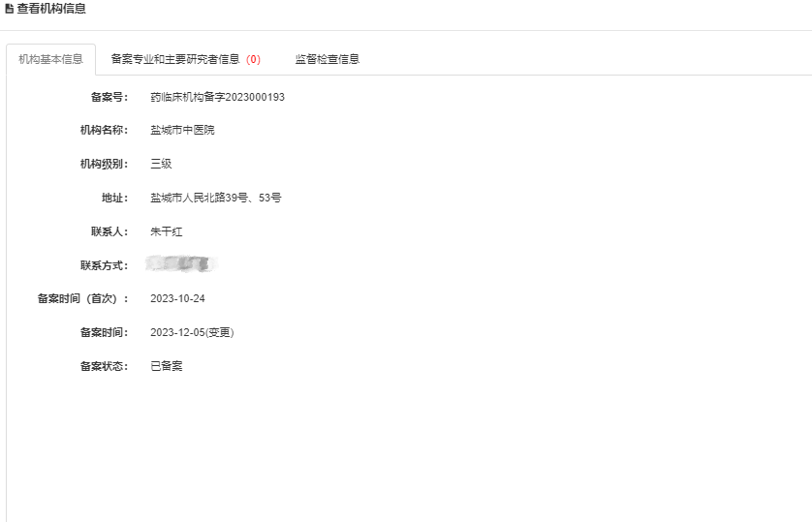
Task: Click the record number 药临床机构备字2023000193
Action: (217, 97)
